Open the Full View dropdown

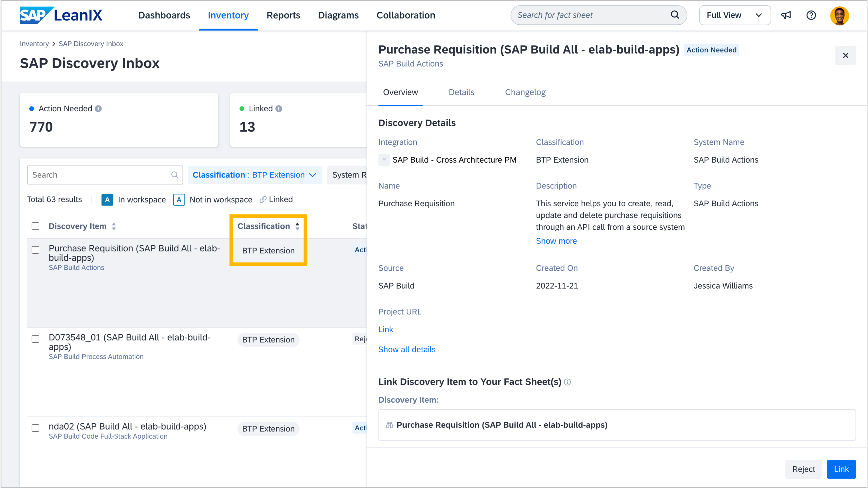pos(734,15)
